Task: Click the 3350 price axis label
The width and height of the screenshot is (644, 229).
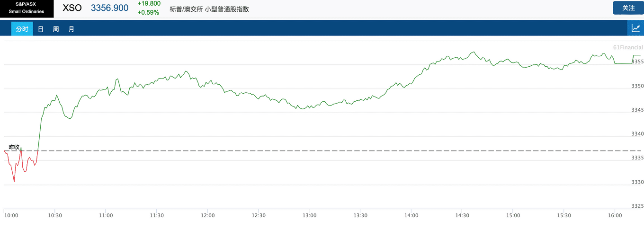Action: [637, 86]
